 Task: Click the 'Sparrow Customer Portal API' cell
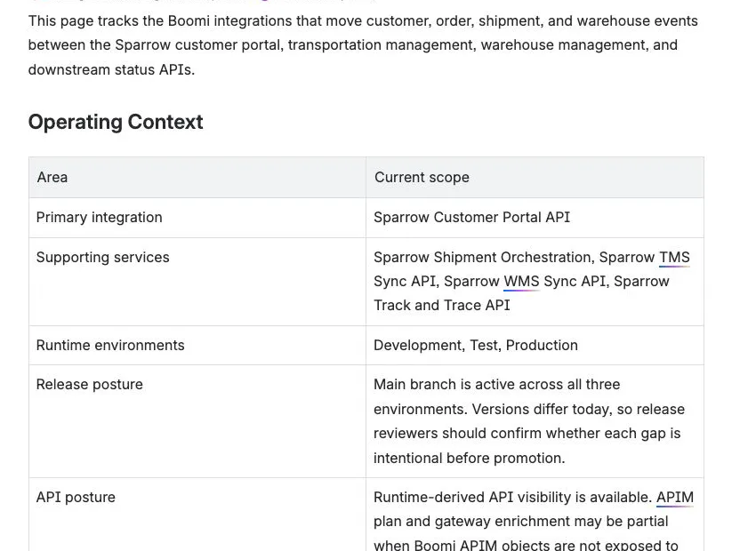[x=535, y=218]
